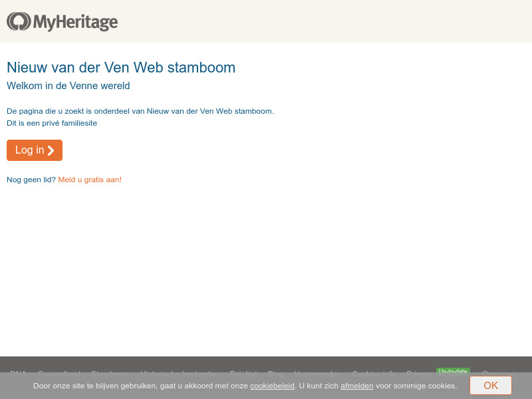Image resolution: width=532 pixels, height=399 pixels.
Task: Open the Stamboom footer link
Action: (110, 374)
